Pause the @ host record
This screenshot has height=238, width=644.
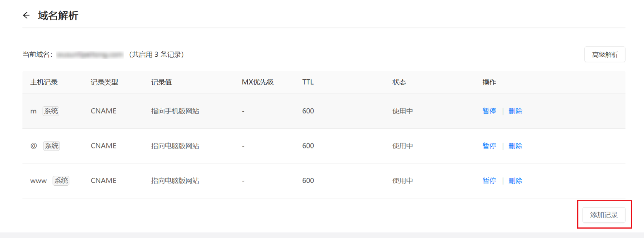click(x=489, y=146)
